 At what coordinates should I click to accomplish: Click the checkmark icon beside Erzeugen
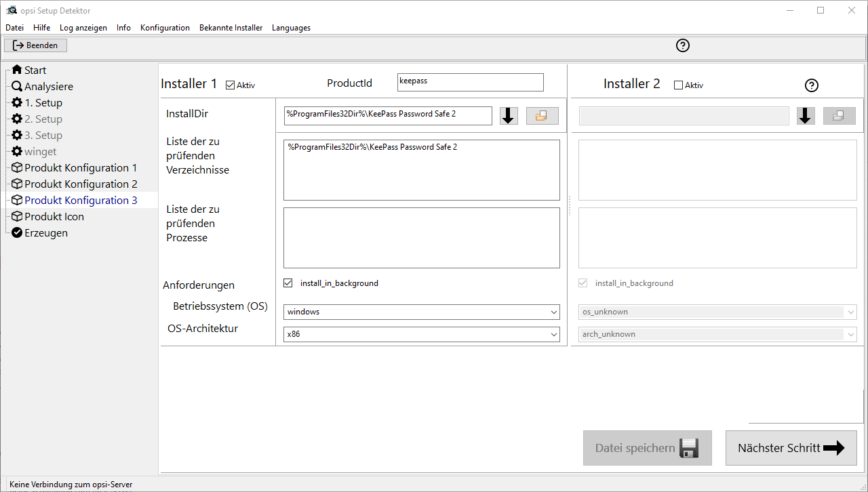point(17,232)
